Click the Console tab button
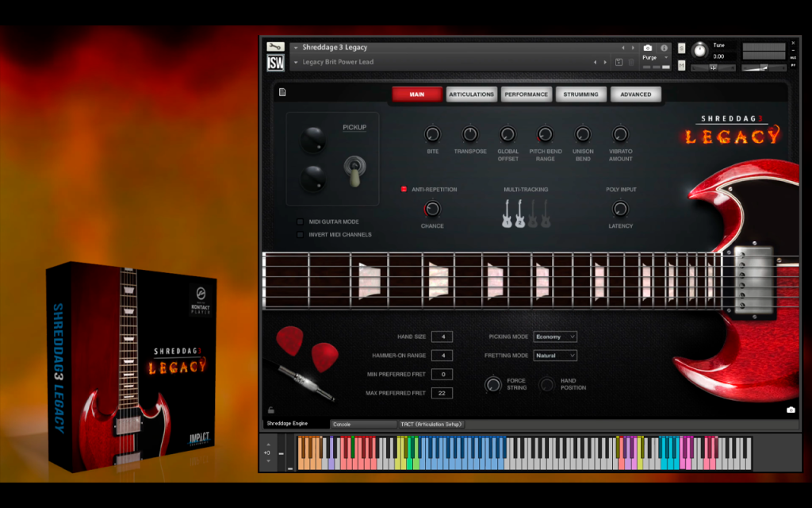812x508 pixels. click(x=363, y=424)
